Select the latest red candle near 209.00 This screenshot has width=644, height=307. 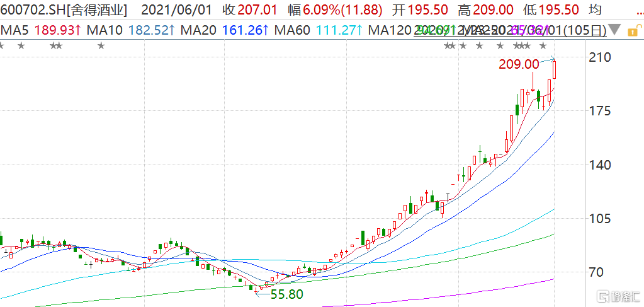[x=555, y=69]
